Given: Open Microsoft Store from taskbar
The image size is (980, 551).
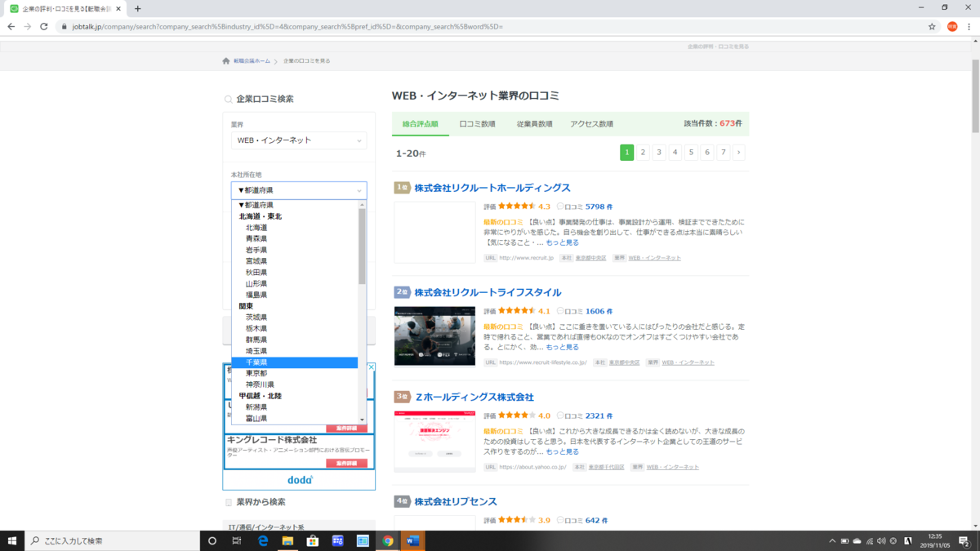Looking at the screenshot, I should pos(312,540).
